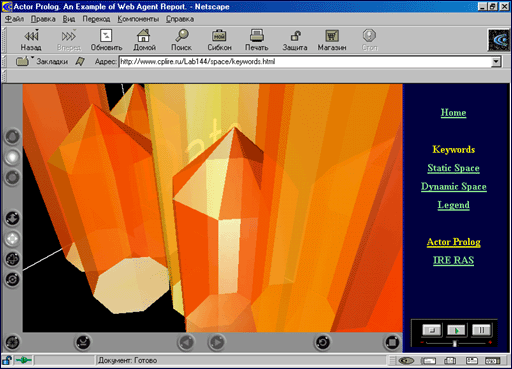
Task: Reload the page with the Обновить button
Action: tap(106, 40)
